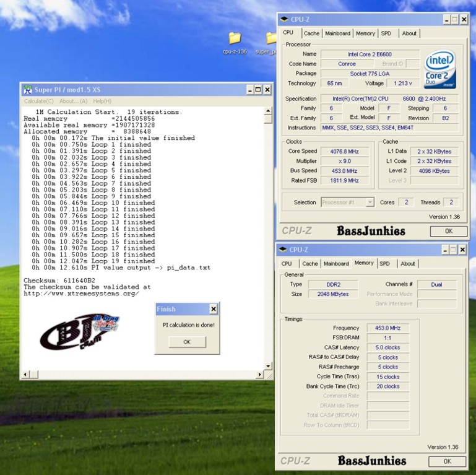Click the processor name Intel Core 2 E6600
476x475 pixels.
370,54
